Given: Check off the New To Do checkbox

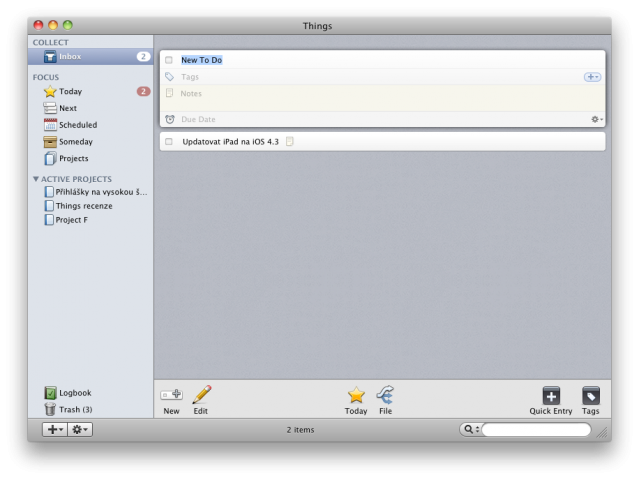Looking at the screenshot, I should click(x=169, y=60).
